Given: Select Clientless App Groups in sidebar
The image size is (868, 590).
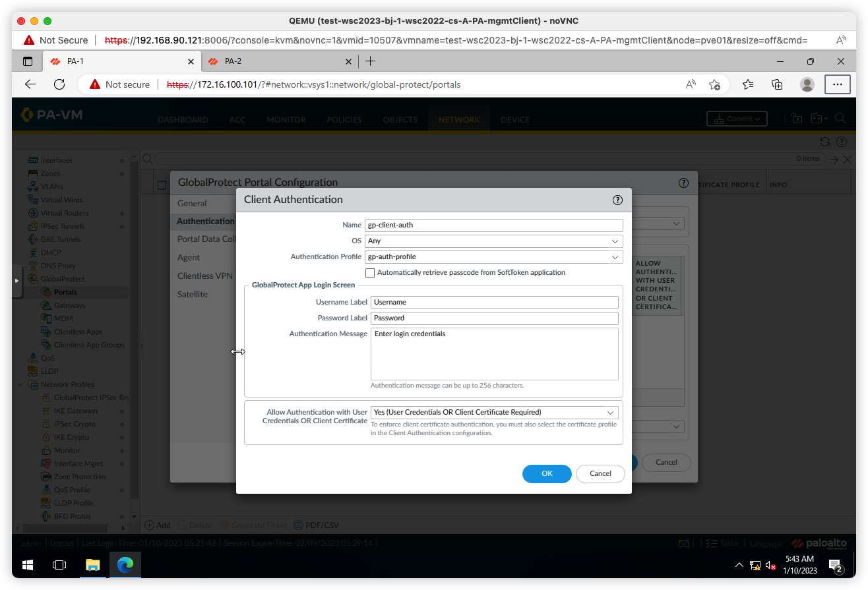Looking at the screenshot, I should click(x=89, y=345).
